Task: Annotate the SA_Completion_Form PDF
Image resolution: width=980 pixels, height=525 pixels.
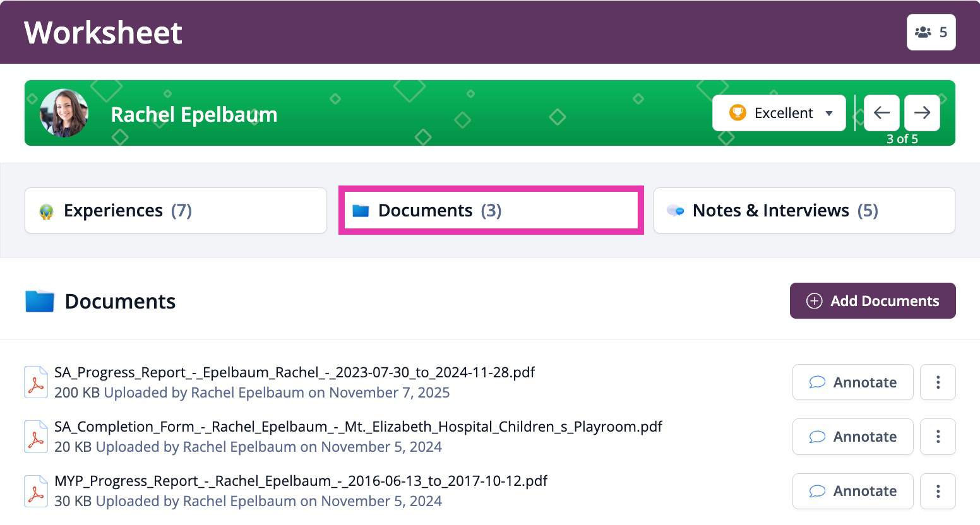Action: (x=852, y=437)
